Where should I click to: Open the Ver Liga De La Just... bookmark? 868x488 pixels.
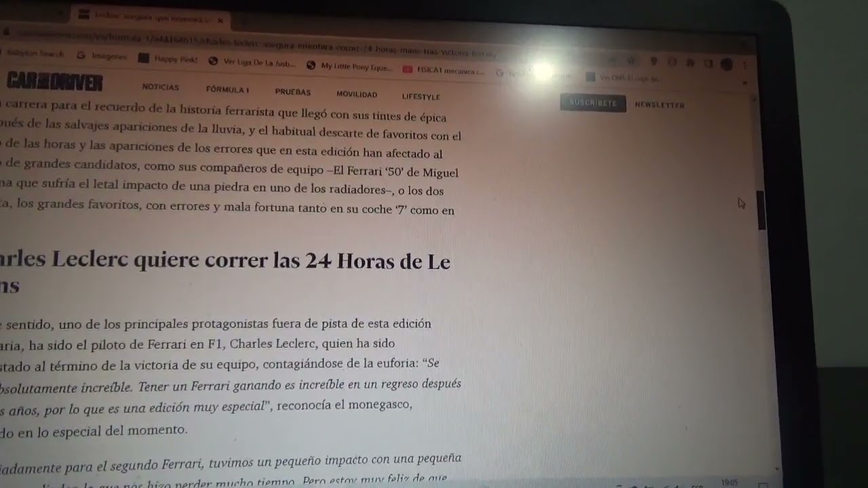[252, 63]
